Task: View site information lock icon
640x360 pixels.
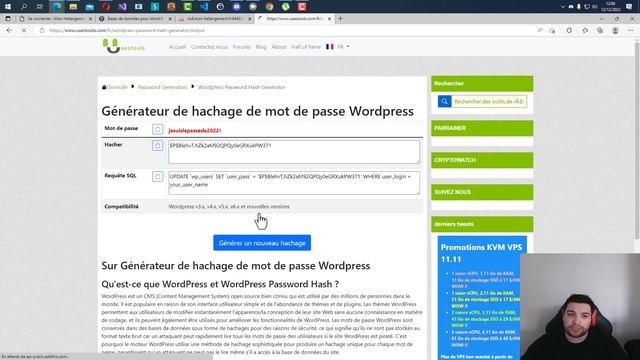Action: 42,30
